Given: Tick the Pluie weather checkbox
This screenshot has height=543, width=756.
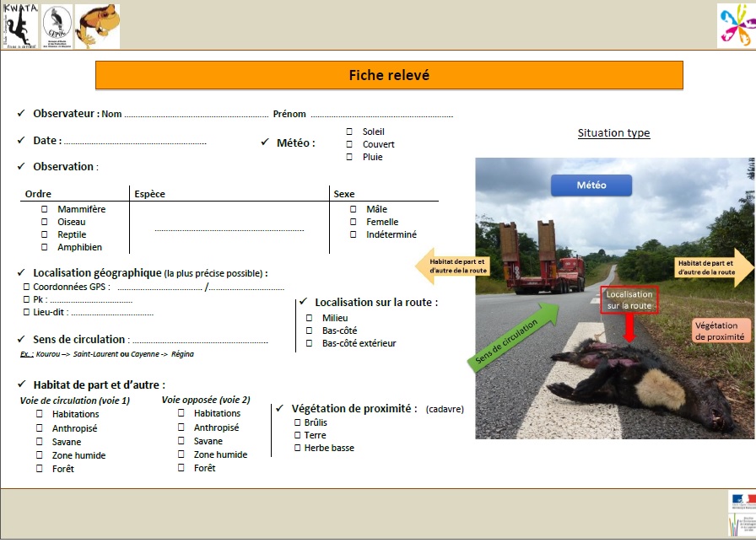Looking at the screenshot, I should (349, 157).
